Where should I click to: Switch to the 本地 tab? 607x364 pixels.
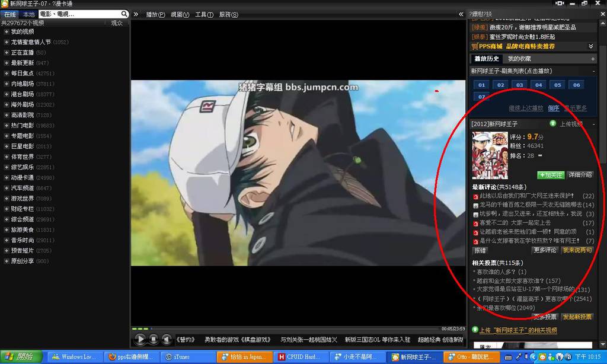pos(28,14)
